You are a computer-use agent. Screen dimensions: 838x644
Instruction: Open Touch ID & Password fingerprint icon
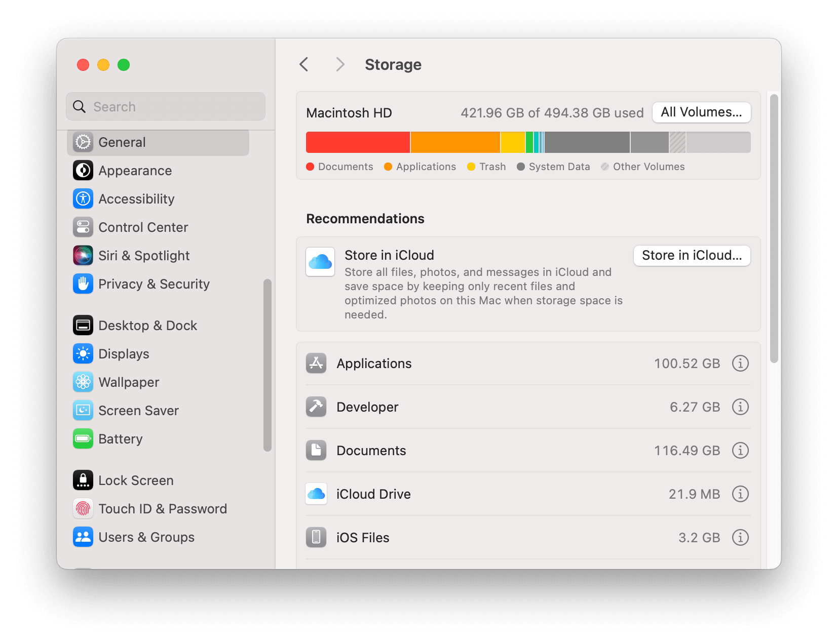tap(83, 509)
